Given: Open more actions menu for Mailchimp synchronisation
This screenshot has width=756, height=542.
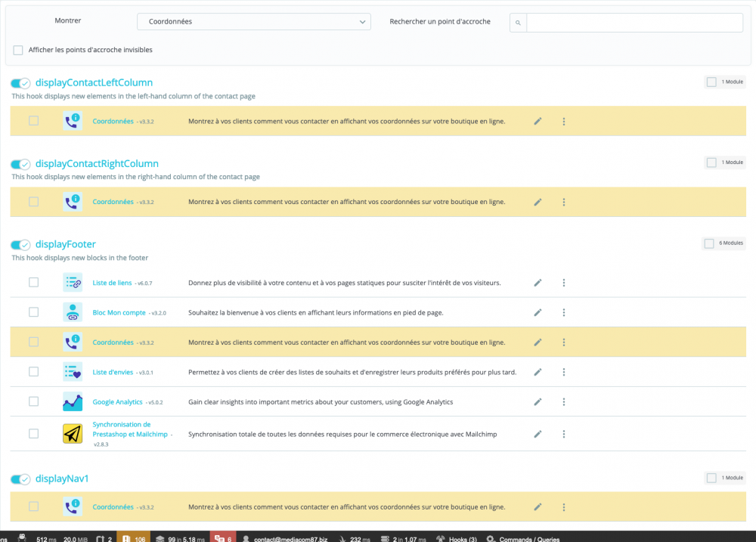Looking at the screenshot, I should tap(564, 434).
